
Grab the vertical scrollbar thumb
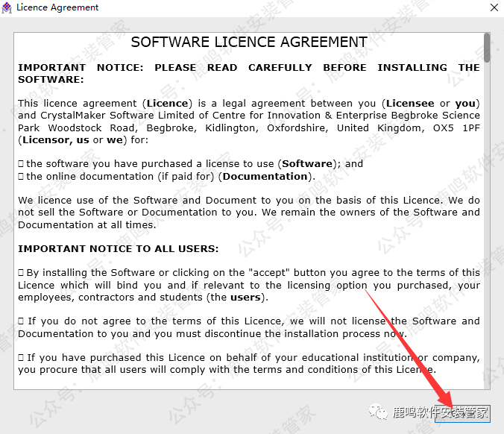(x=487, y=47)
